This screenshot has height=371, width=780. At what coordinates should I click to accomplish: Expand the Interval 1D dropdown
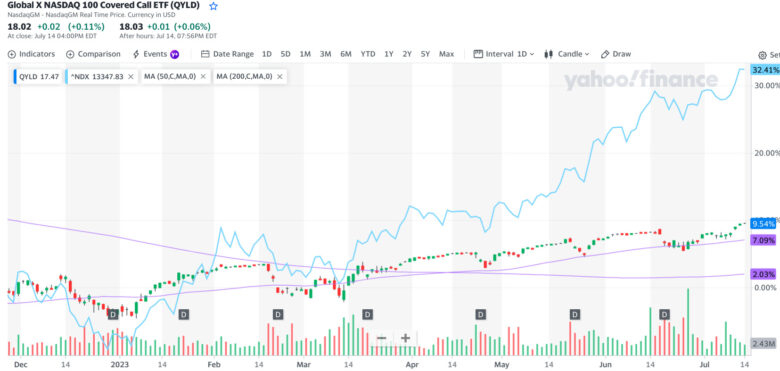tap(504, 54)
